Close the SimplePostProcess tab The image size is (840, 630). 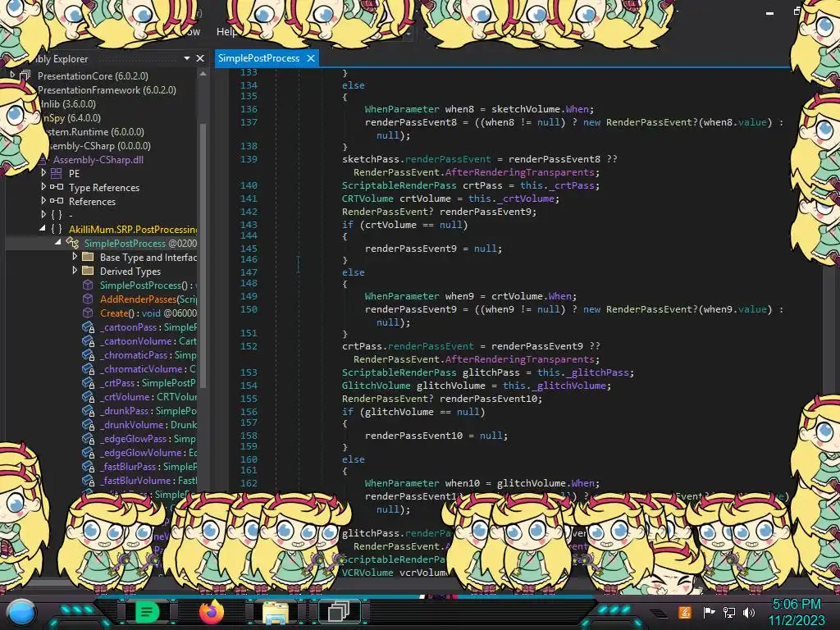click(x=311, y=58)
